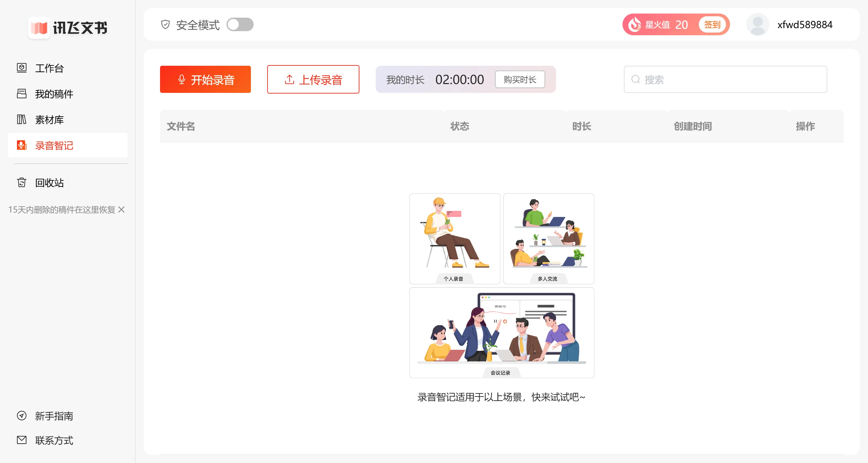Toggle the 安全模式 switch on
Viewport: 868px width, 463px height.
[240, 25]
